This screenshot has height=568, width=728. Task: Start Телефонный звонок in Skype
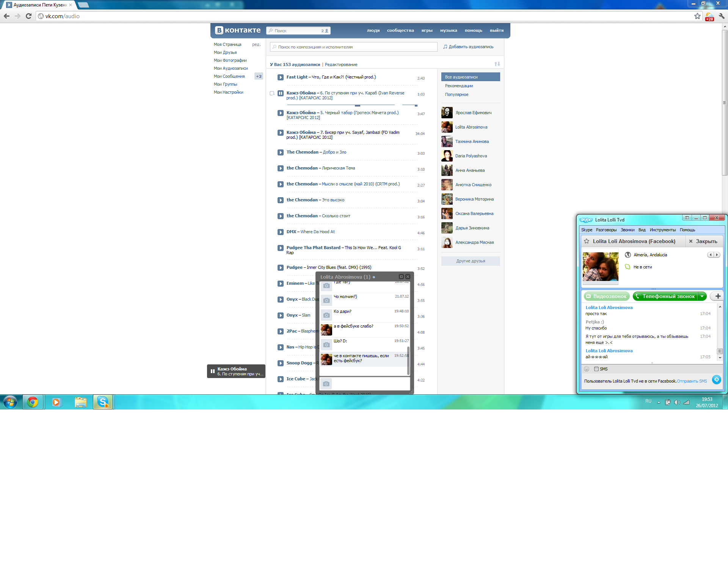(665, 297)
